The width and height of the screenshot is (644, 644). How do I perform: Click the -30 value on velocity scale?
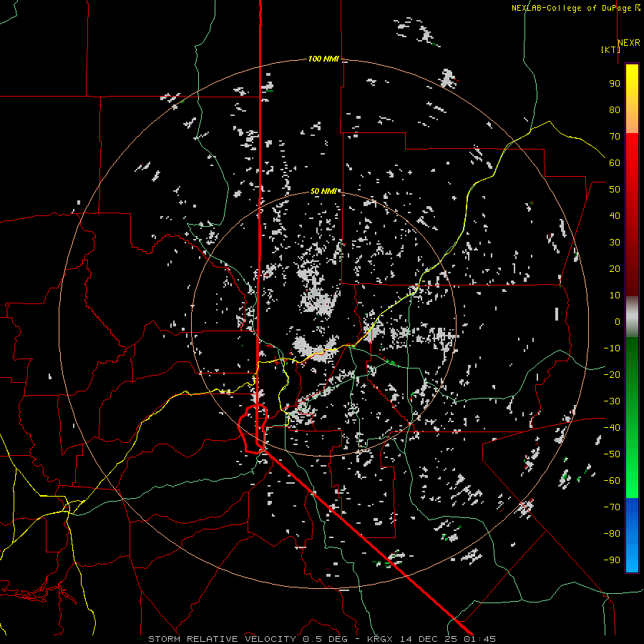click(612, 401)
